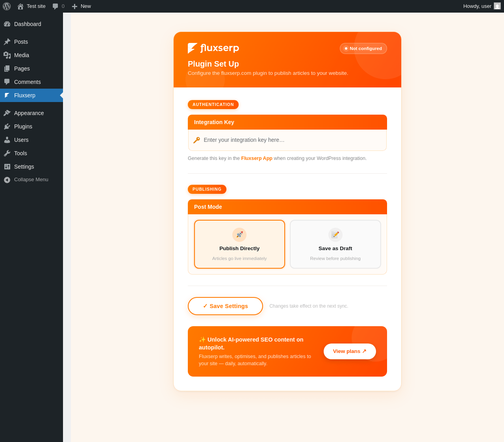Click the user avatar next to Howdy
Image resolution: width=504 pixels, height=442 pixels.
[x=497, y=6]
